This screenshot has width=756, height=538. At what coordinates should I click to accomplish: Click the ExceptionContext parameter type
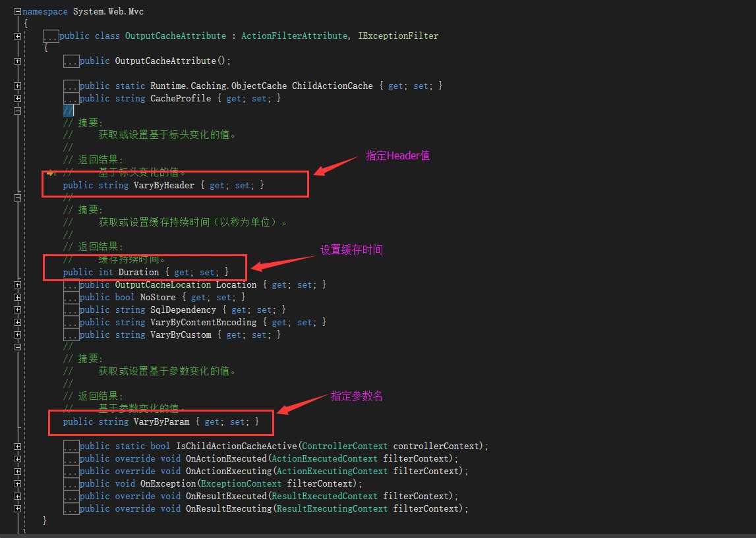241,484
